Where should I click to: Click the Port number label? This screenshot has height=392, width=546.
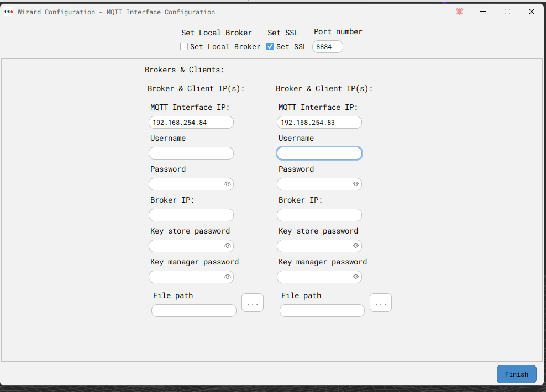pos(338,31)
